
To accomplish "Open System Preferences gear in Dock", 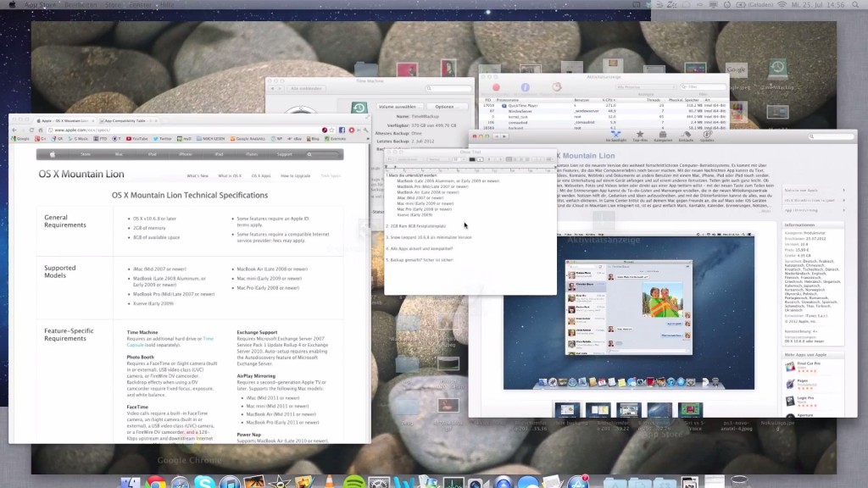I will (379, 482).
